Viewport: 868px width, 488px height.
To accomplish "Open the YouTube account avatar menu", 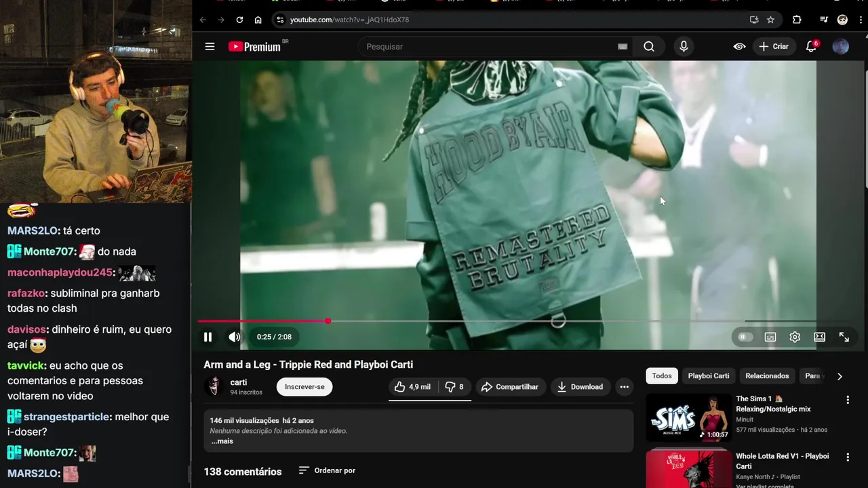I will pos(840,47).
